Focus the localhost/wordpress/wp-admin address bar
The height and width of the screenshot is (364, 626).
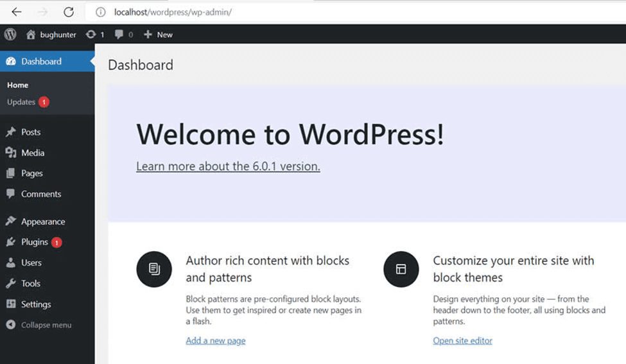pyautogui.click(x=173, y=12)
